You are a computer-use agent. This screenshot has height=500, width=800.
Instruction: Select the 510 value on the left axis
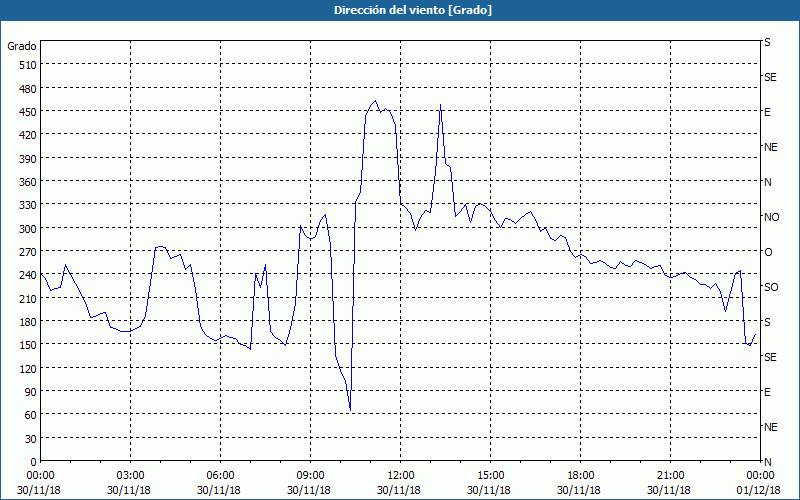tap(29, 65)
